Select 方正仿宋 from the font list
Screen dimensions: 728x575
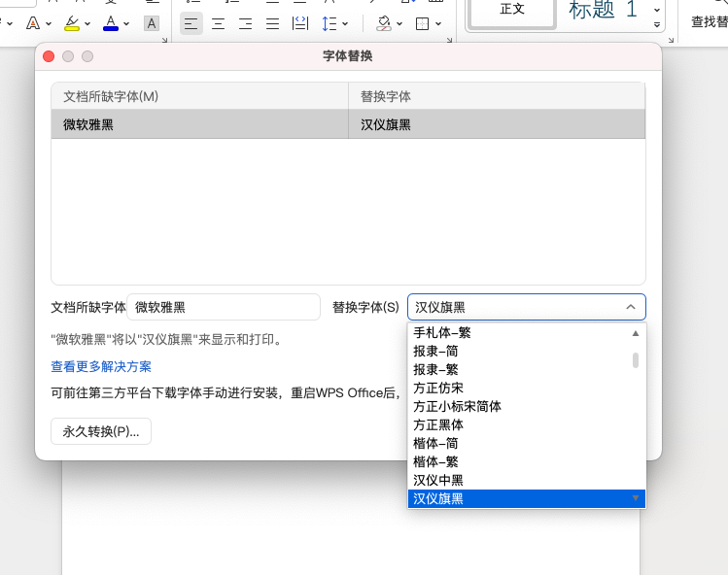tap(437, 389)
